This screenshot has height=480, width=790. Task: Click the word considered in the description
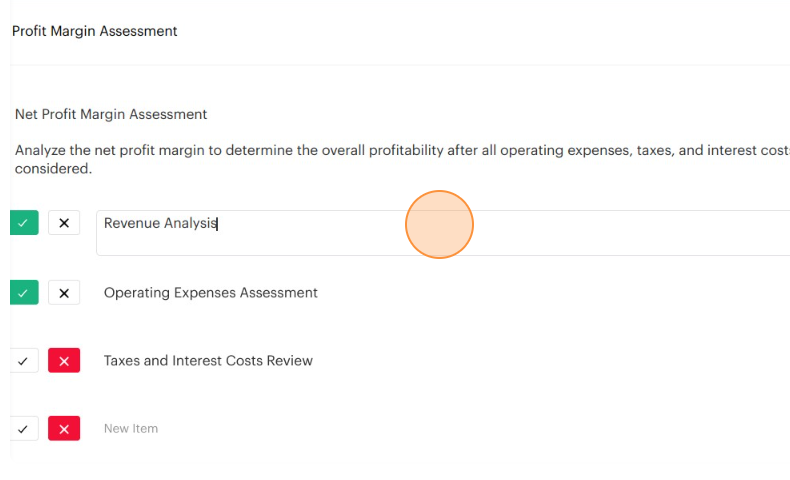(52, 169)
